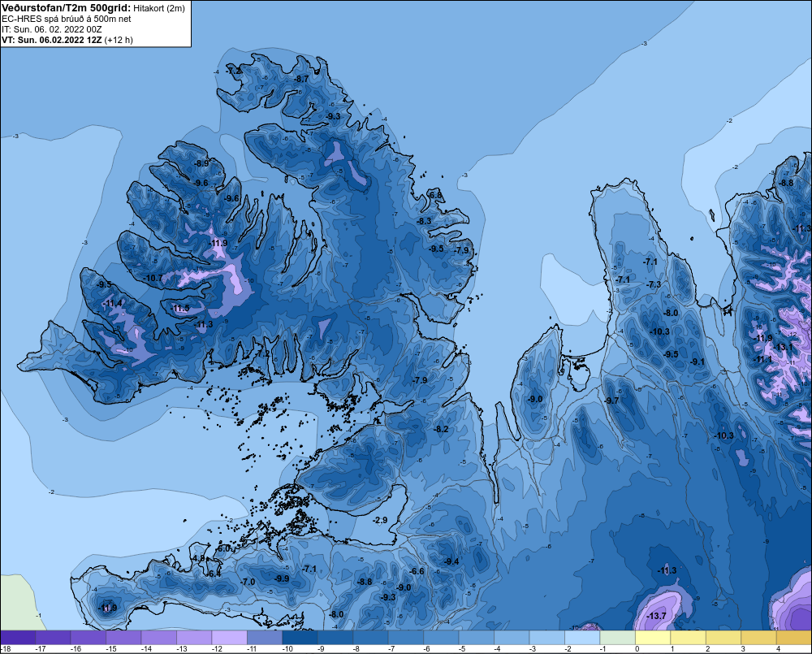Select the 'Hitakort (2m)' header text

[x=159, y=8]
